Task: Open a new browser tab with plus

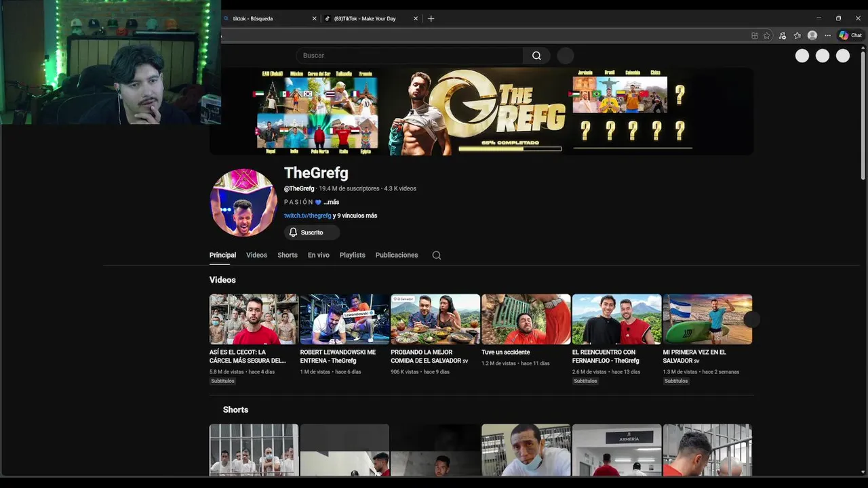Action: point(431,18)
